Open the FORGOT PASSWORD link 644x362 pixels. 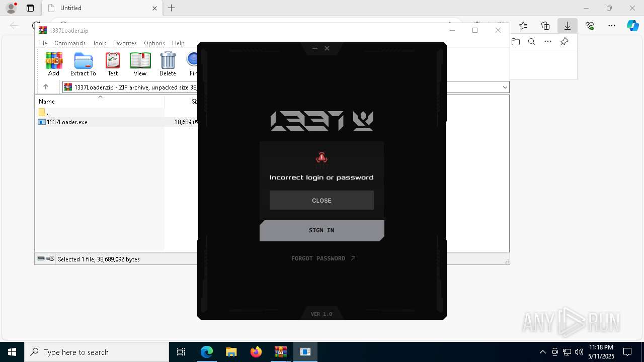[x=324, y=258]
